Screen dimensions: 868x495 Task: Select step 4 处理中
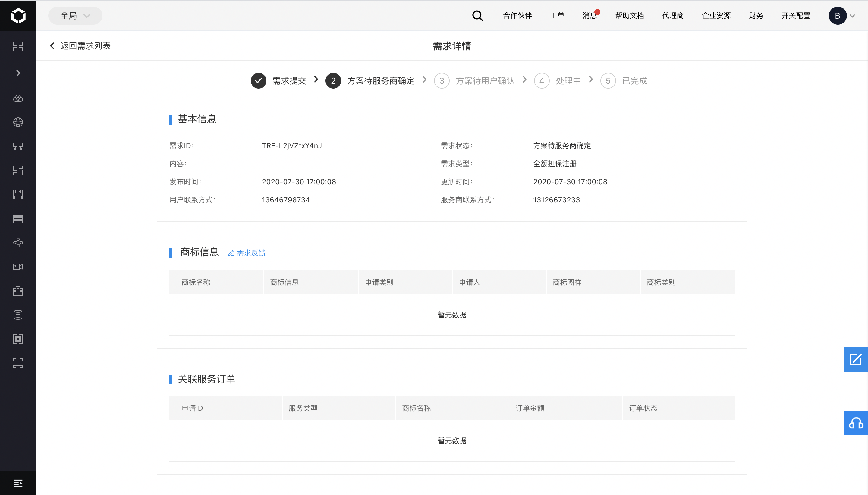(557, 81)
